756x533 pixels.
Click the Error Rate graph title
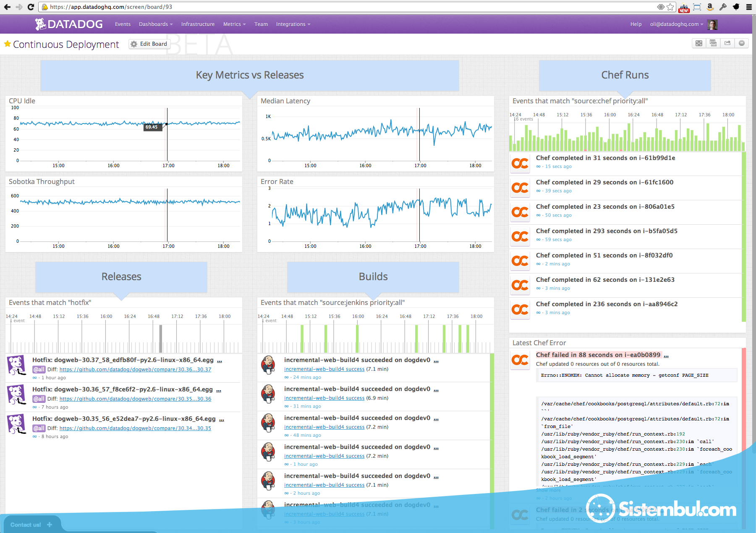pyautogui.click(x=277, y=181)
